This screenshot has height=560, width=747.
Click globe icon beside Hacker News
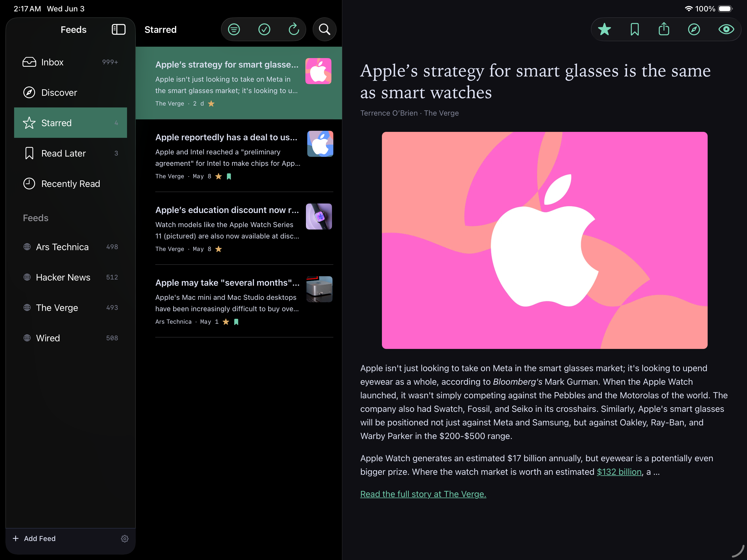[27, 277]
